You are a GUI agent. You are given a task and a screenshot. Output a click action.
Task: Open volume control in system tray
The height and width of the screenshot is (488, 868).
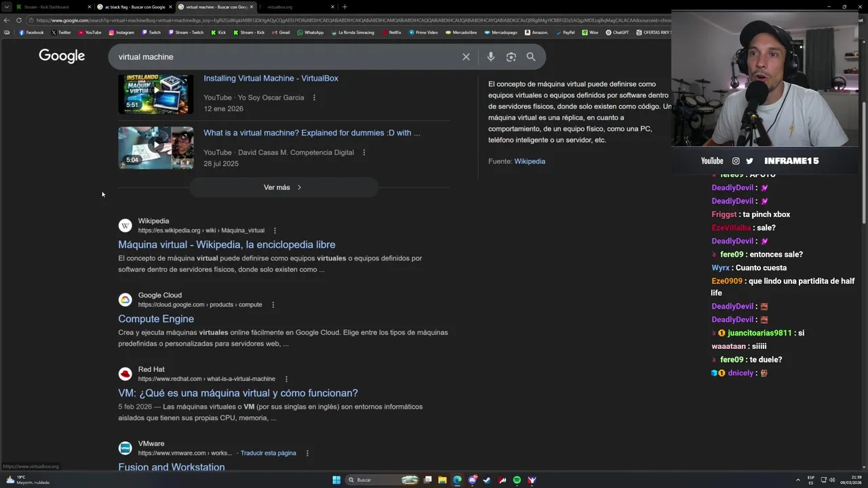click(832, 480)
